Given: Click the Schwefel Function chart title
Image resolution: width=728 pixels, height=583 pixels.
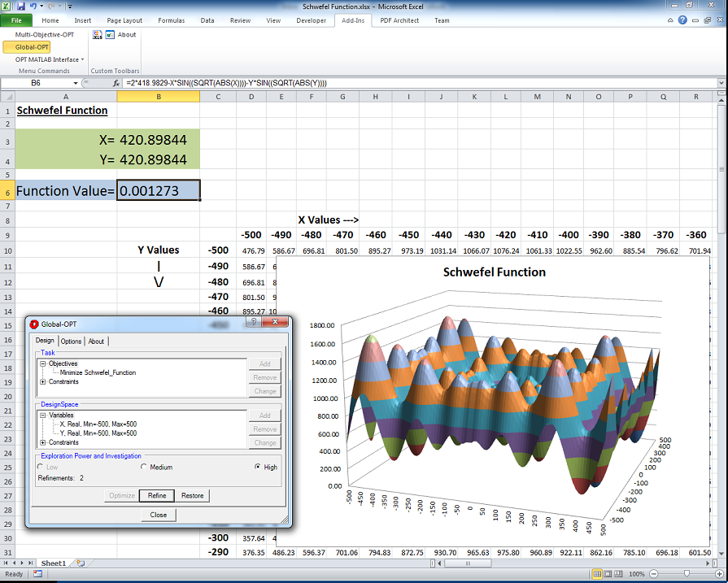Looking at the screenshot, I should pos(495,272).
